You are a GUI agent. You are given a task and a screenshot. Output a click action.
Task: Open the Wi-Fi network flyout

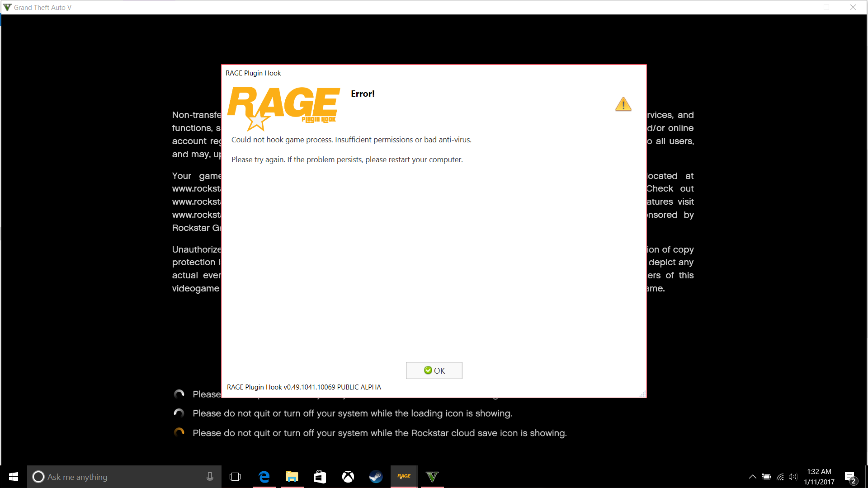pyautogui.click(x=780, y=477)
